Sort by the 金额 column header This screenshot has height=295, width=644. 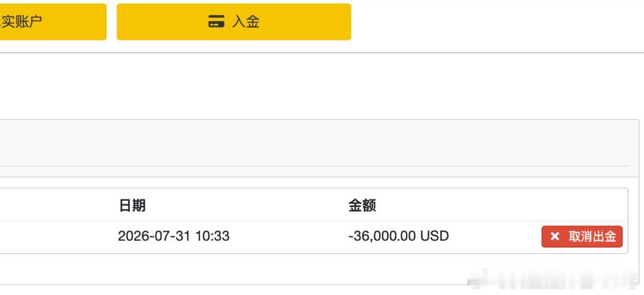pos(362,205)
